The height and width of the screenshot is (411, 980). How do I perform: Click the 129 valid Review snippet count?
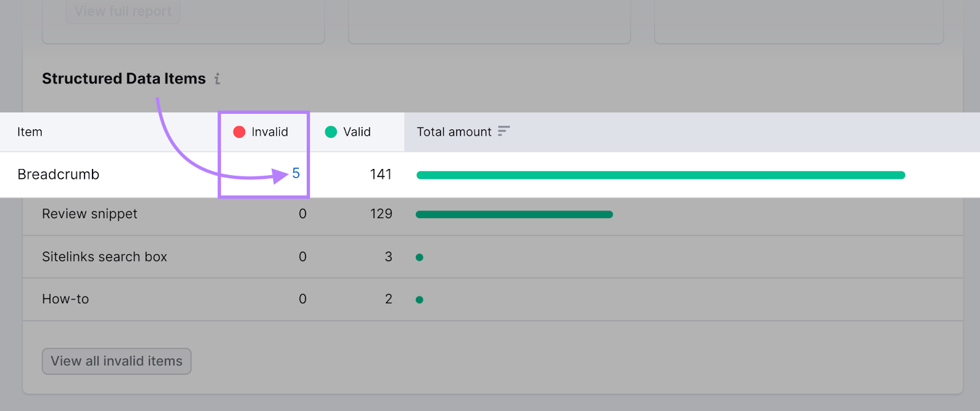click(x=381, y=214)
